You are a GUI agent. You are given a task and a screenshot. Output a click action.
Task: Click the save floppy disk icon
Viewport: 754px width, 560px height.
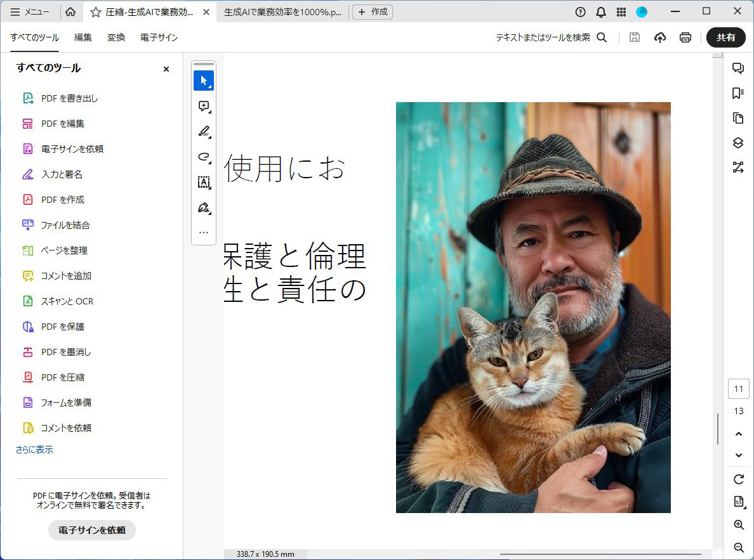pos(635,37)
